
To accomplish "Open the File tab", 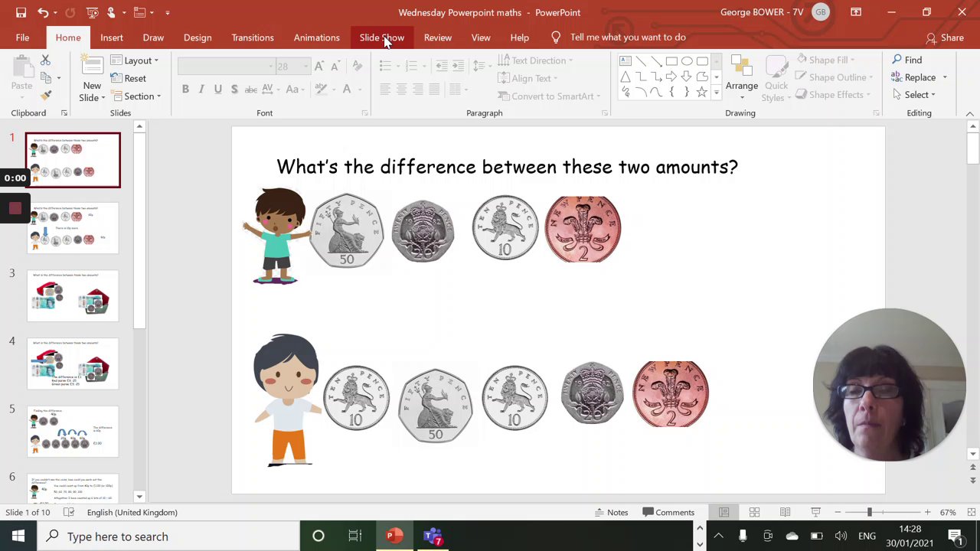I will pyautogui.click(x=22, y=37).
